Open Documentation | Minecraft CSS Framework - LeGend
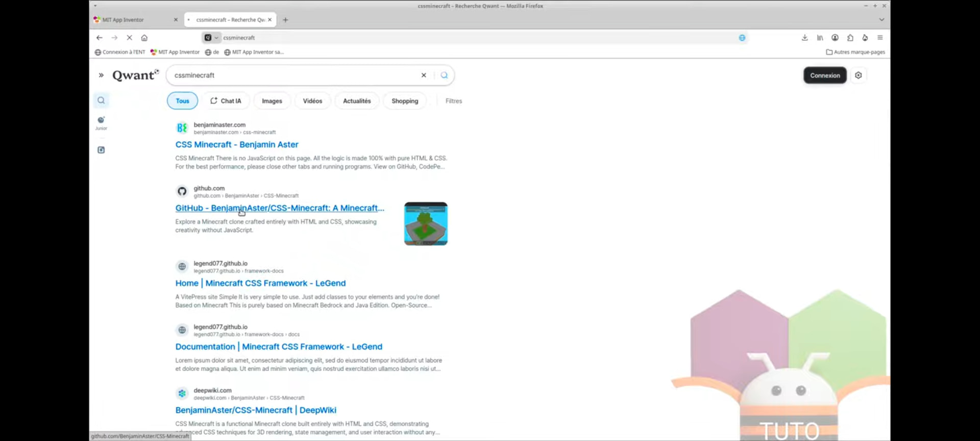 pos(279,347)
